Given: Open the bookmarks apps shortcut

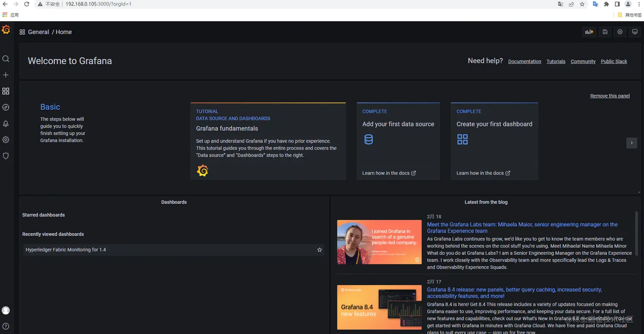Looking at the screenshot, I should pyautogui.click(x=11, y=14).
